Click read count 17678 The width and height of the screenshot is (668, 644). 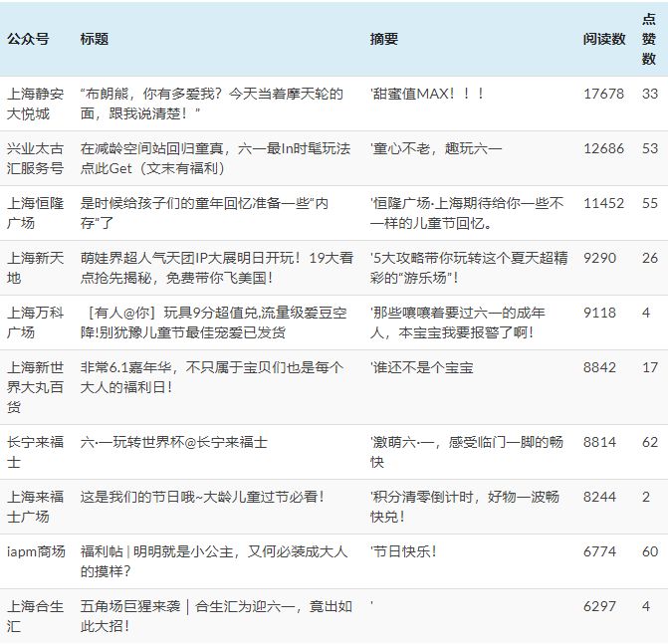point(603,94)
